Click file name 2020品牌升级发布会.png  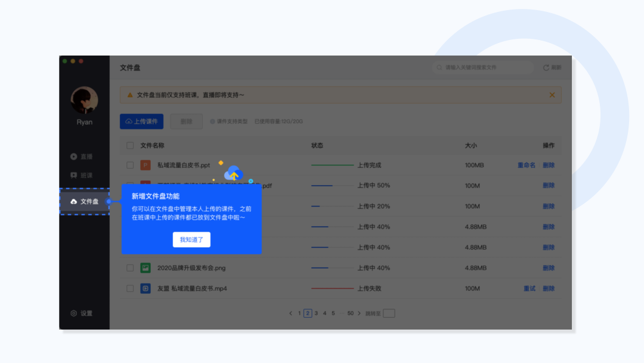tap(191, 268)
